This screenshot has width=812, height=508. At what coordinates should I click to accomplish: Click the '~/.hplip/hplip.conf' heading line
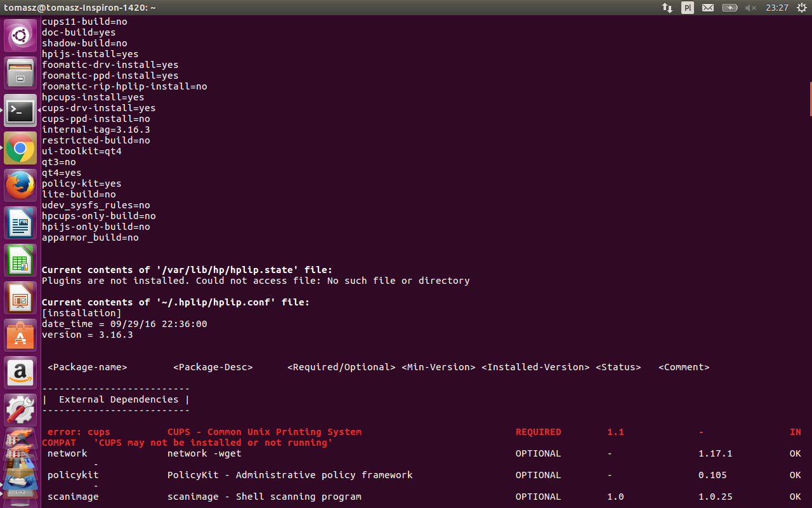coord(176,302)
